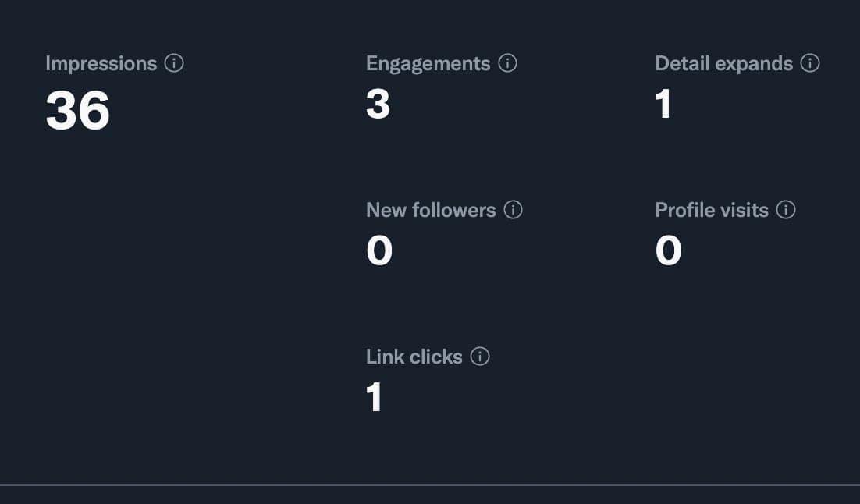The image size is (860, 504).
Task: Click the Engagements value of 3
Action: [x=378, y=104]
